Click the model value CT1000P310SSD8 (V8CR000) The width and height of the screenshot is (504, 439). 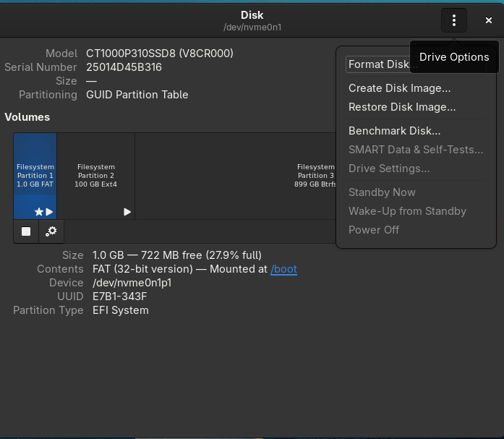click(160, 54)
